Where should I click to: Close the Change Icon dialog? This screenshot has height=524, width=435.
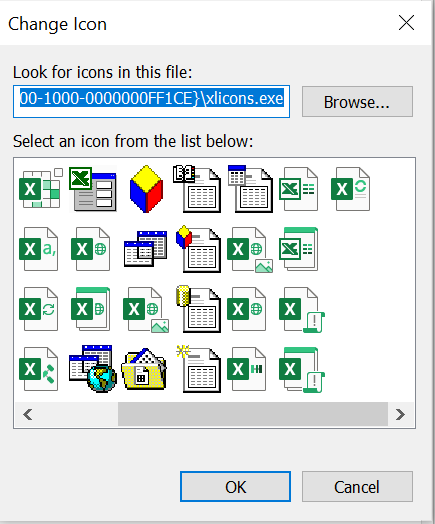[x=406, y=23]
